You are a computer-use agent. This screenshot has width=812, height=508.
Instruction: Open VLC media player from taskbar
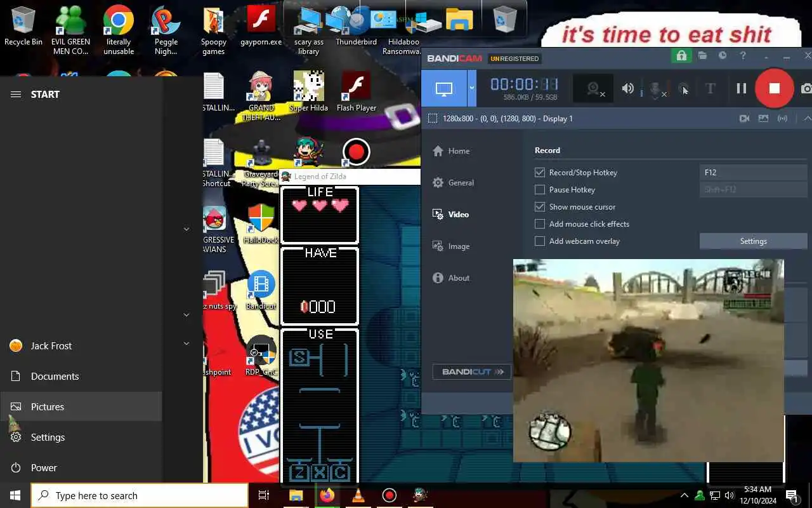[358, 495]
